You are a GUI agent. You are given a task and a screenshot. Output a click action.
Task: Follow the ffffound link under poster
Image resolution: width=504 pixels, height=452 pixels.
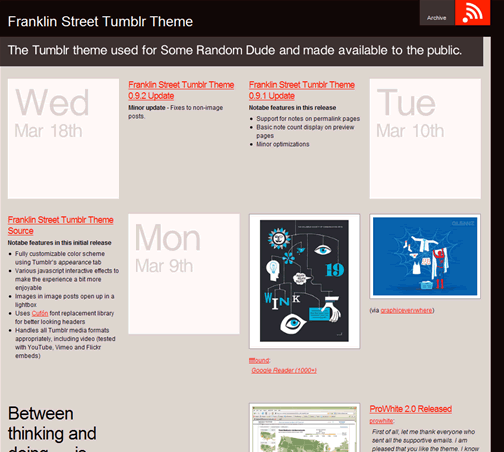click(x=259, y=360)
